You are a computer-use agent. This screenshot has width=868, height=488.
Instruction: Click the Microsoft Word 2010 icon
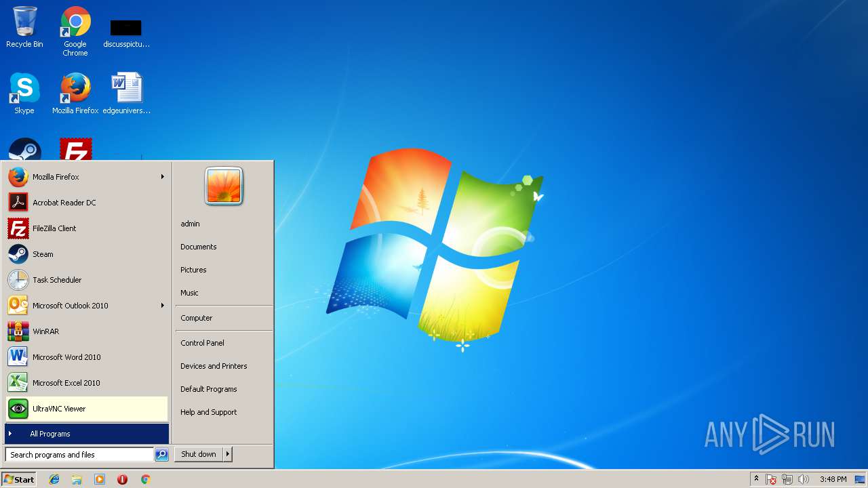coord(18,357)
